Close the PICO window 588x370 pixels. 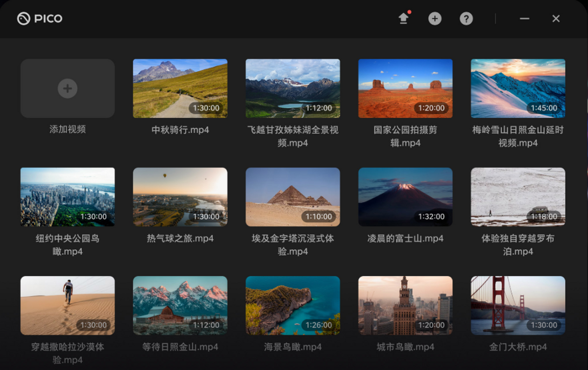point(556,19)
